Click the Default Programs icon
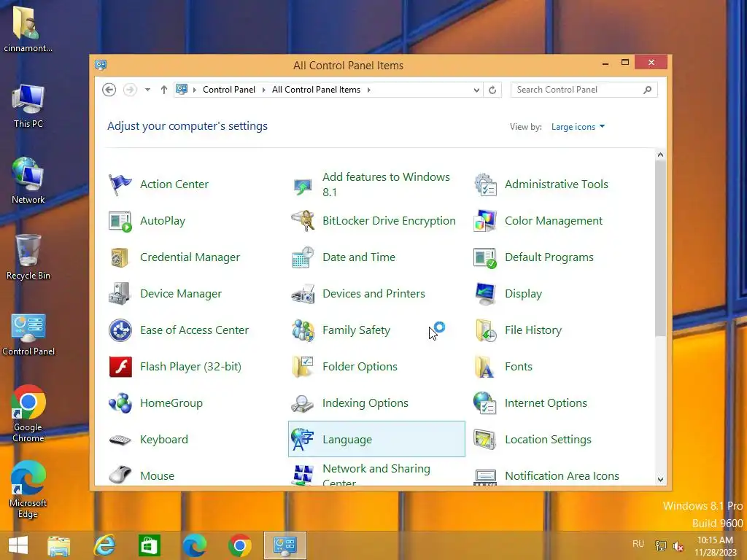747x560 pixels. click(485, 257)
